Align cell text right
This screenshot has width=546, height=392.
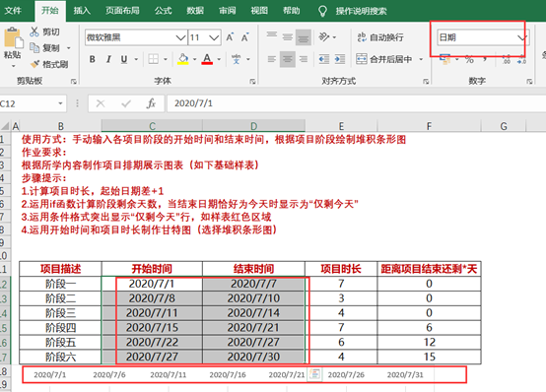pyautogui.click(x=304, y=59)
